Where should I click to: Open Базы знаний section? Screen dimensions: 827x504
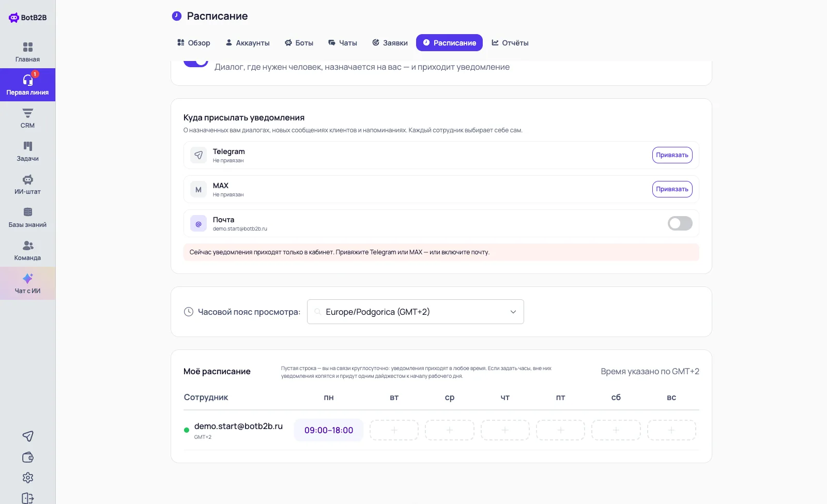click(28, 217)
